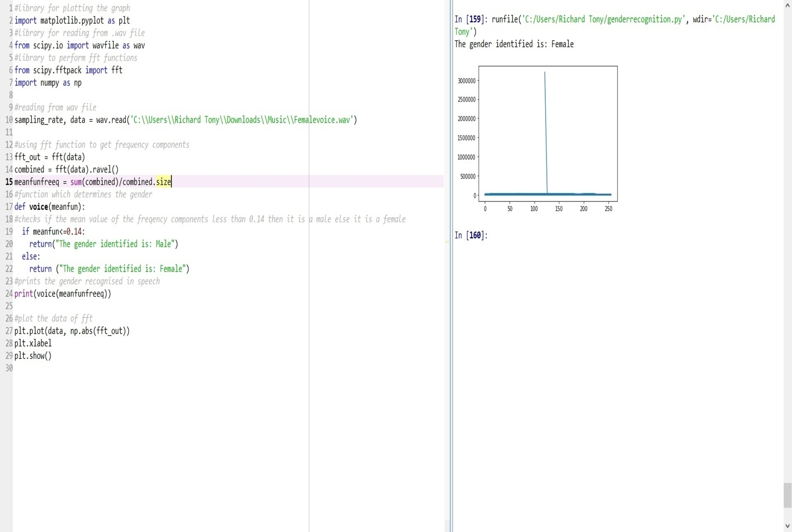Screen dimensions: 792x532
Task: Click the 'plt.show()' line
Action: pyautogui.click(x=33, y=356)
